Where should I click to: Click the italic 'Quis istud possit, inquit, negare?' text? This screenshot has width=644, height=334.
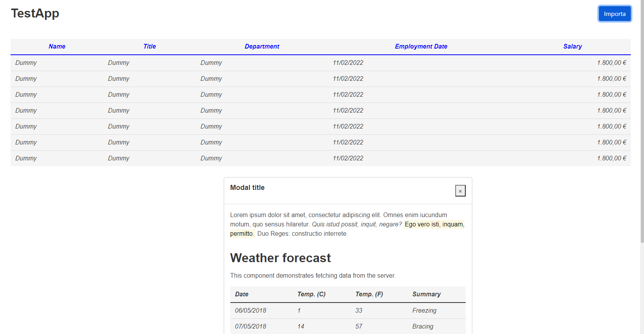click(357, 224)
